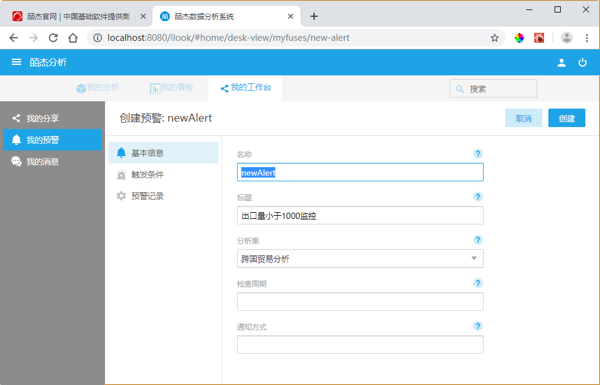
Task: Click help icon next to 分析集 field
Action: tap(478, 240)
